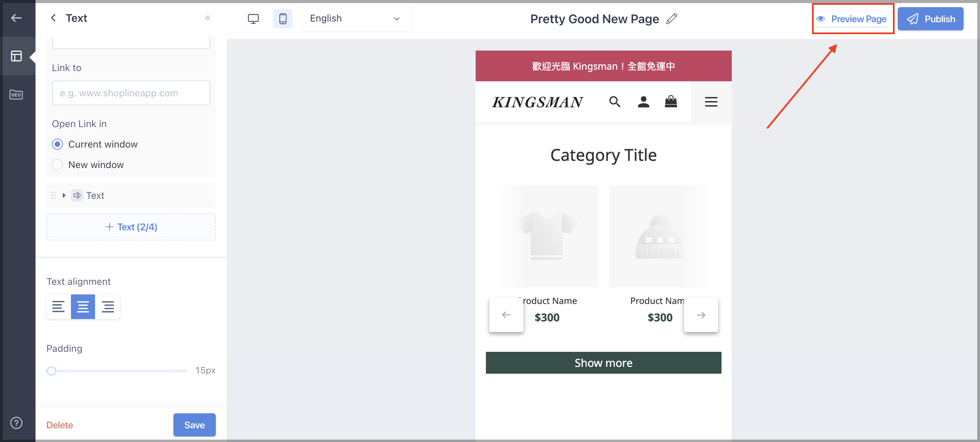Select Current window radio option
Image resolution: width=980 pixels, height=442 pixels.
point(57,144)
